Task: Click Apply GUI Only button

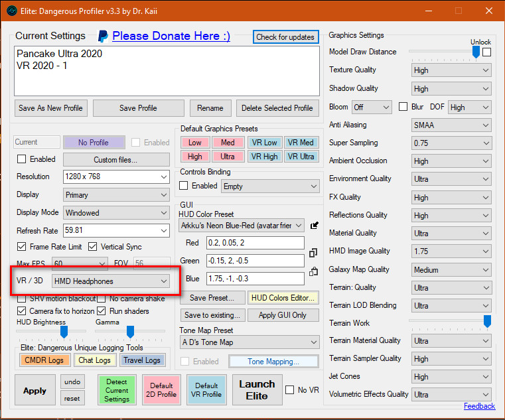Action: pyautogui.click(x=283, y=315)
